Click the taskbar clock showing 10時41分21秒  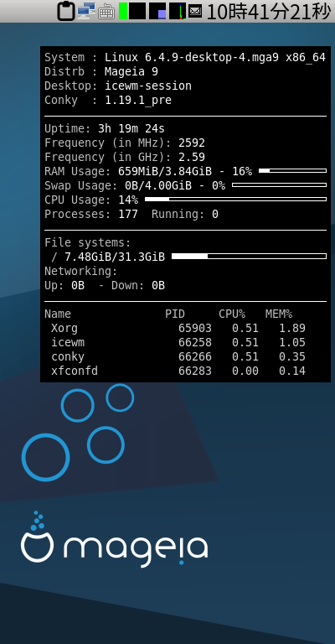[268, 12]
